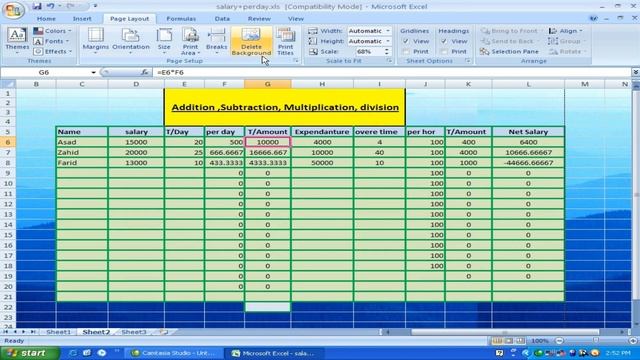
Task: Switch to the View tab
Action: [296, 18]
